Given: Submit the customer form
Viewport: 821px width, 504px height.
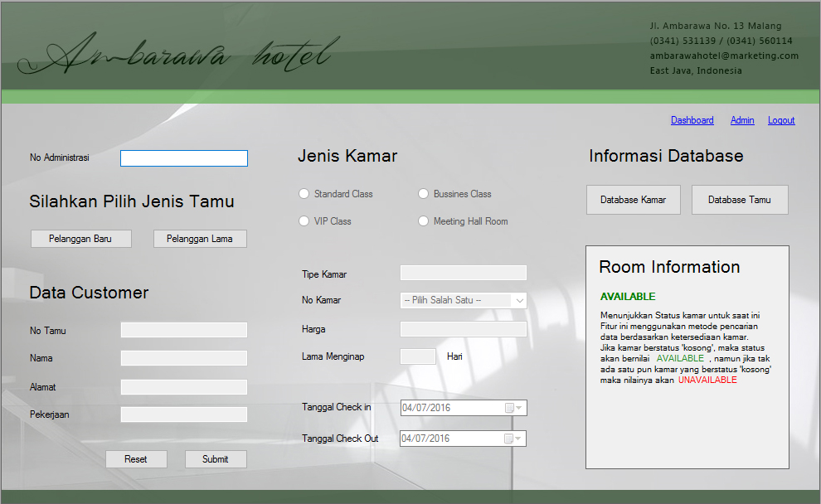Looking at the screenshot, I should (x=216, y=459).
